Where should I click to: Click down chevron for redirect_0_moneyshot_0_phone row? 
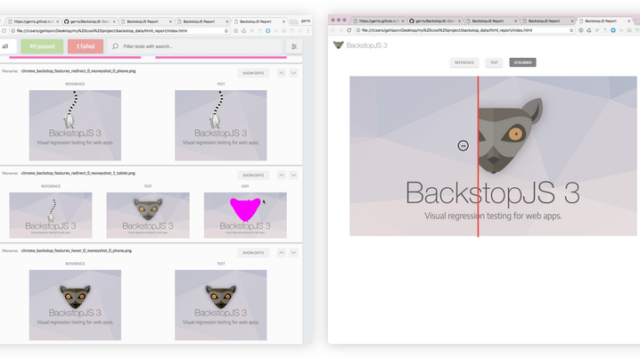[x=293, y=73]
